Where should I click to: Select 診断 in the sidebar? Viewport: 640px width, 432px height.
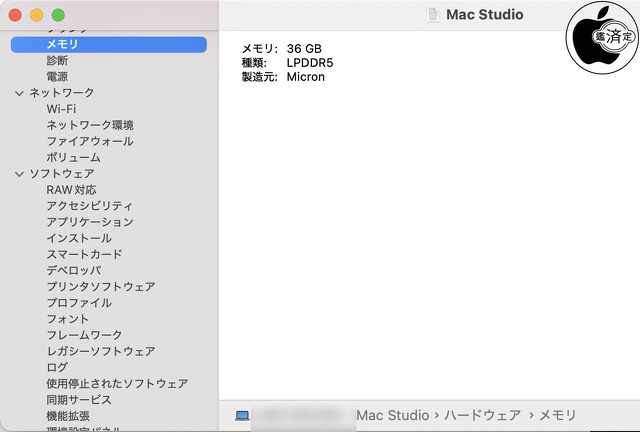click(57, 61)
